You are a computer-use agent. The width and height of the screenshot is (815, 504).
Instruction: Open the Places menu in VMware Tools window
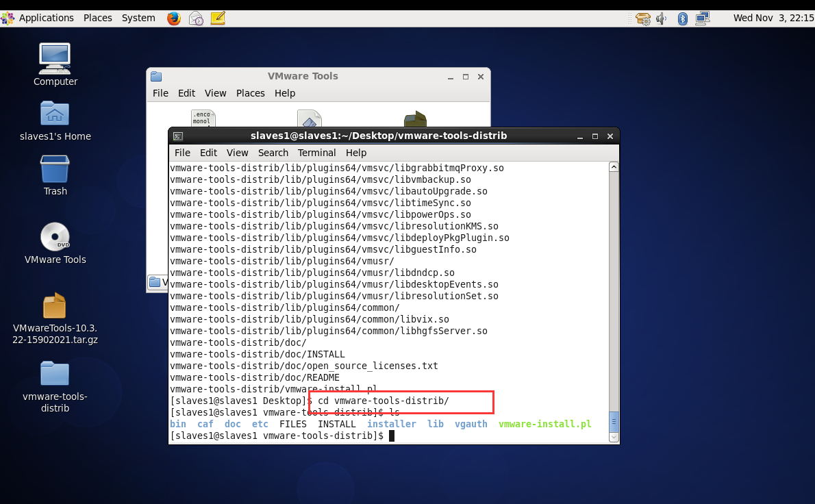pos(250,93)
